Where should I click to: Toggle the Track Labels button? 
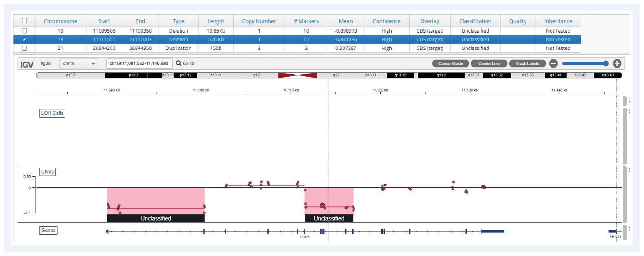(x=527, y=63)
